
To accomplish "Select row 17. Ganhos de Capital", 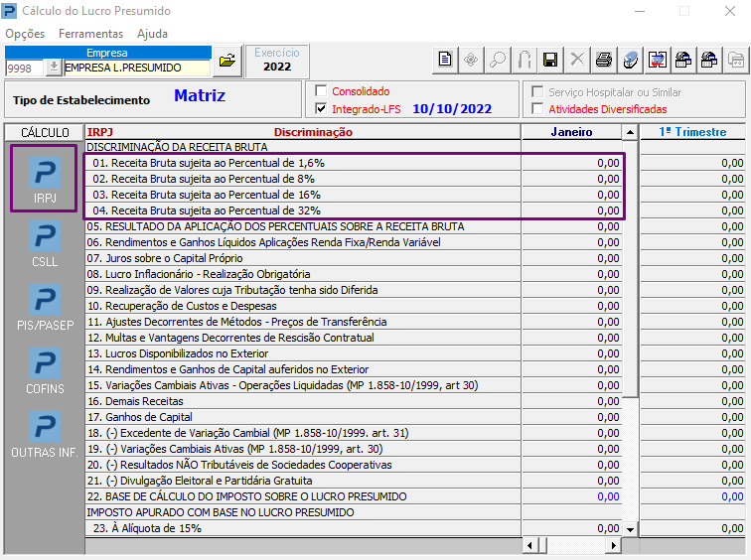I will coord(303,417).
